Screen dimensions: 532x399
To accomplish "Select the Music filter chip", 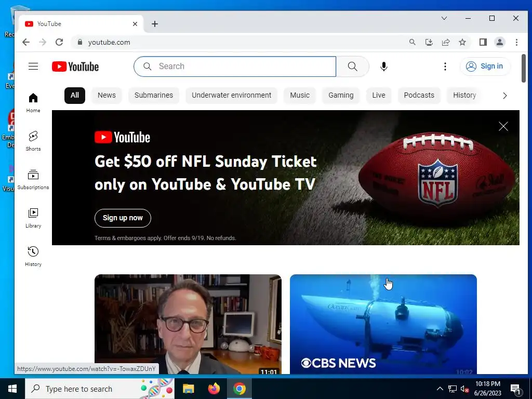I will coord(300,96).
